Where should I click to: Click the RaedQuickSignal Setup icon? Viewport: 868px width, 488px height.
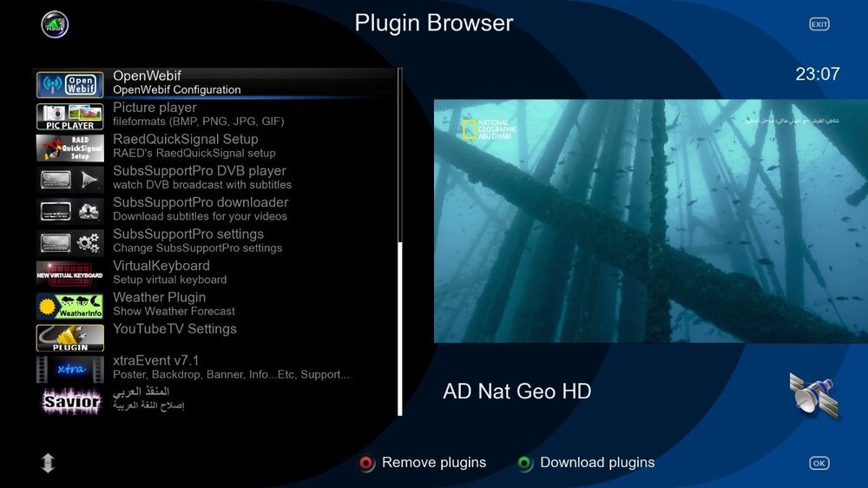pyautogui.click(x=69, y=148)
